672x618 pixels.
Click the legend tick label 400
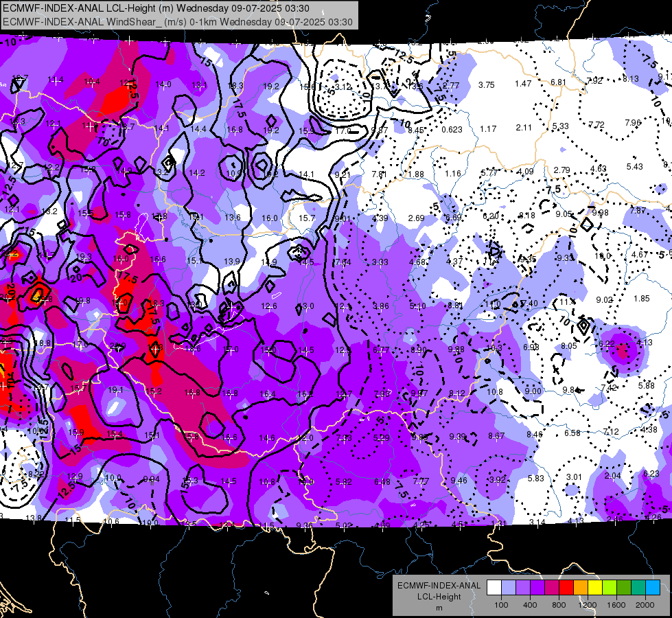click(530, 605)
